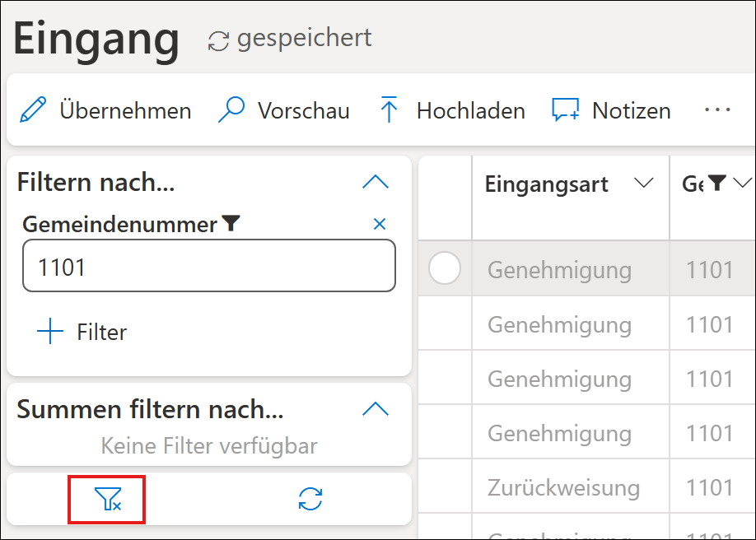Collapse the Summen filtern nach section
Viewport: 756px width, 540px height.
point(376,409)
